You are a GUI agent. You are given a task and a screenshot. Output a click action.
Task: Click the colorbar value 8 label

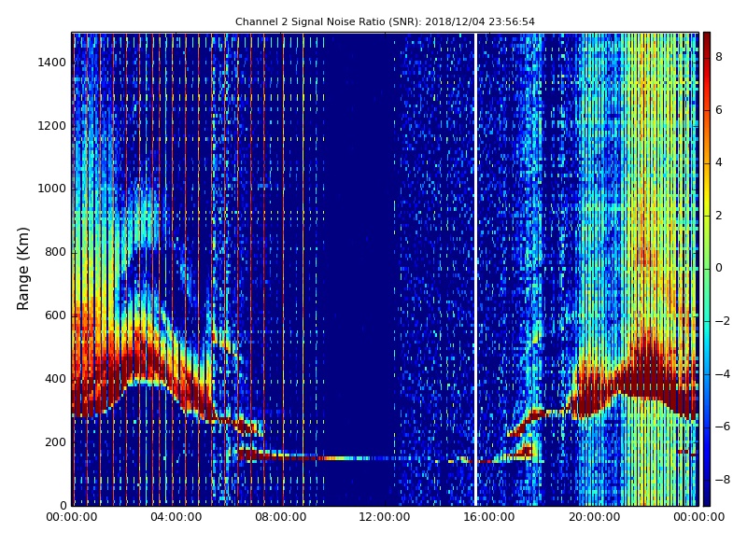[x=719, y=57]
